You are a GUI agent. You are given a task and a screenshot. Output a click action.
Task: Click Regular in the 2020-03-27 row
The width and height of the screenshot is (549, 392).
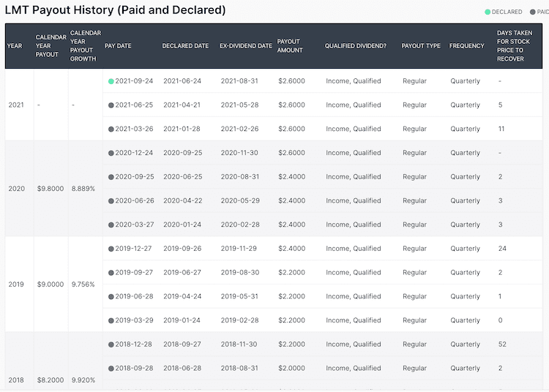click(x=414, y=225)
